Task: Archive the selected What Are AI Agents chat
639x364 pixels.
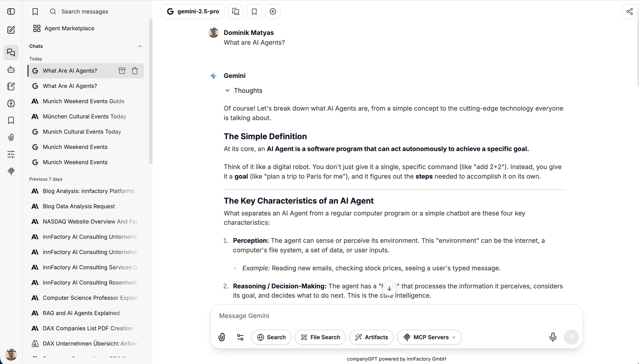Action: pyautogui.click(x=122, y=71)
